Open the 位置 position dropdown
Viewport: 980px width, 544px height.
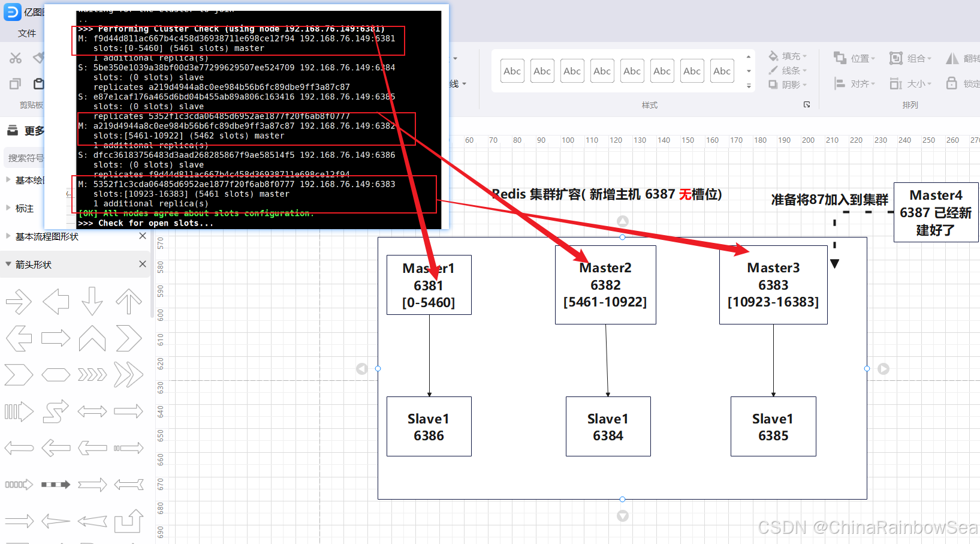tap(855, 58)
